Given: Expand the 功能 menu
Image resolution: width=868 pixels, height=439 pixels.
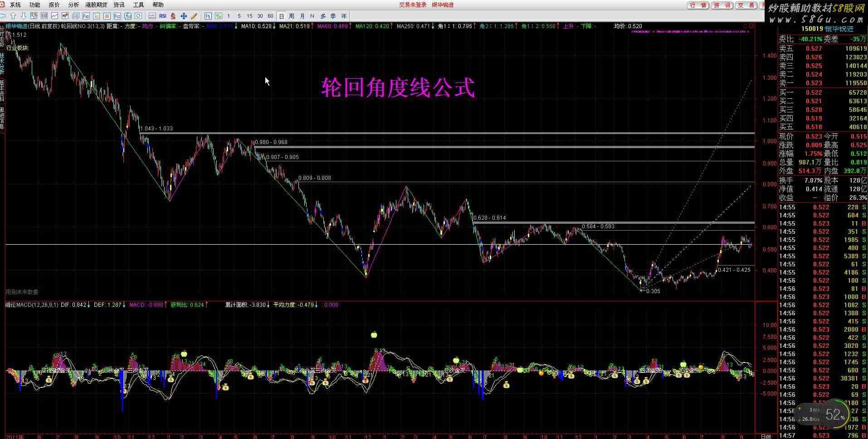Looking at the screenshot, I should [34, 5].
